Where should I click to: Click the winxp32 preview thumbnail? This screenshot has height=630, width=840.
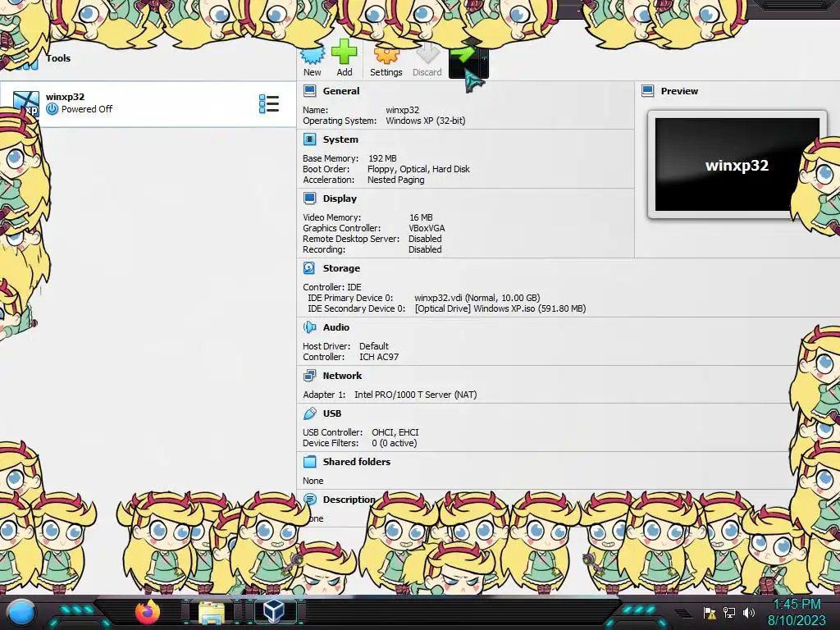pyautogui.click(x=737, y=164)
